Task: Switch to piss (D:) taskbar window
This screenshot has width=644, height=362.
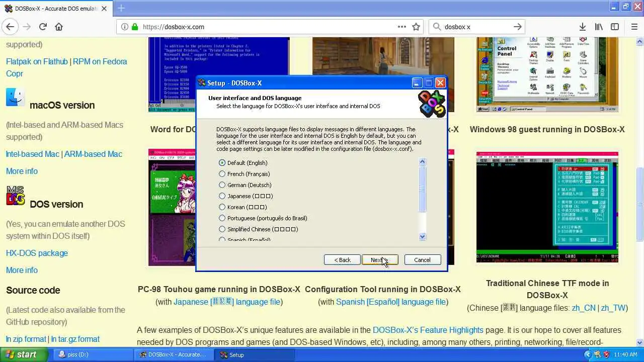Action: coord(93,354)
